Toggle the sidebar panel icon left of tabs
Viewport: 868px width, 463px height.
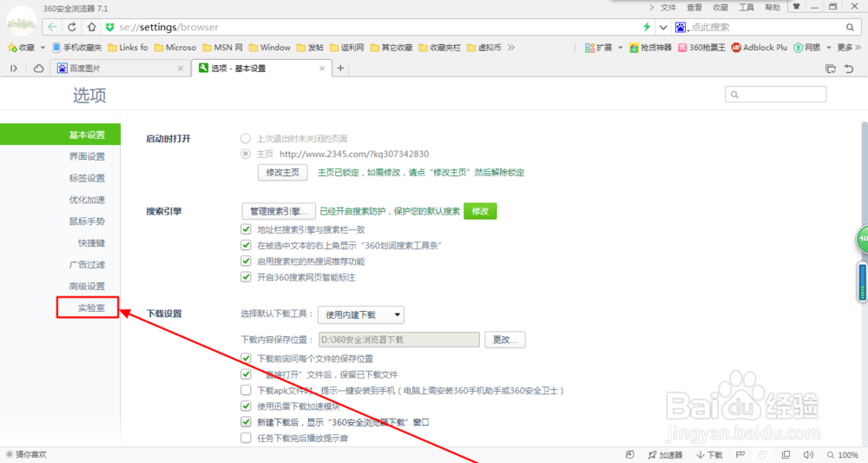14,68
